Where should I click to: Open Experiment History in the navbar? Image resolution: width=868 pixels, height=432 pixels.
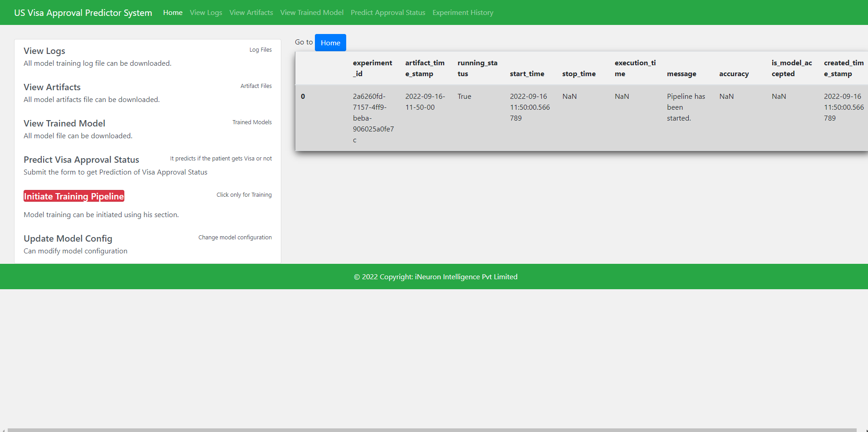(x=463, y=13)
